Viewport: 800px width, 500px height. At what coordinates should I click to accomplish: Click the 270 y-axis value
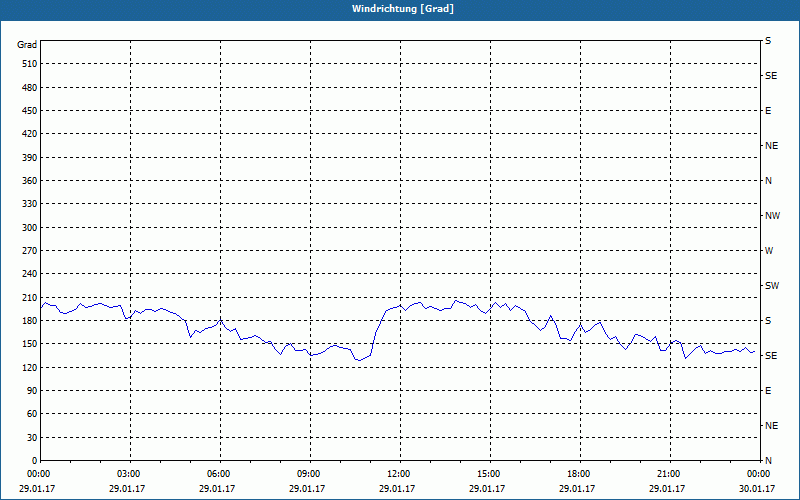(x=30, y=251)
